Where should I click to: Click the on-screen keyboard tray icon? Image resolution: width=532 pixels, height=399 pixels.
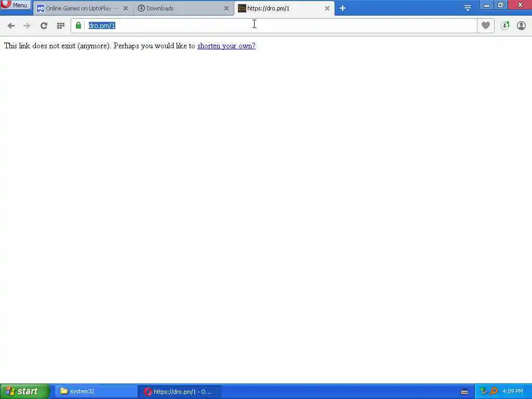click(x=464, y=392)
